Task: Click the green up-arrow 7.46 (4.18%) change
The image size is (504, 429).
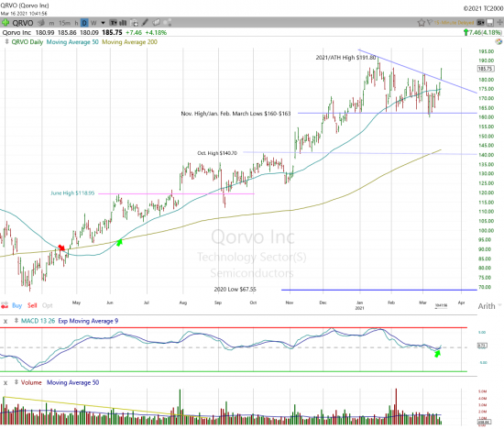Action: pyautogui.click(x=483, y=32)
